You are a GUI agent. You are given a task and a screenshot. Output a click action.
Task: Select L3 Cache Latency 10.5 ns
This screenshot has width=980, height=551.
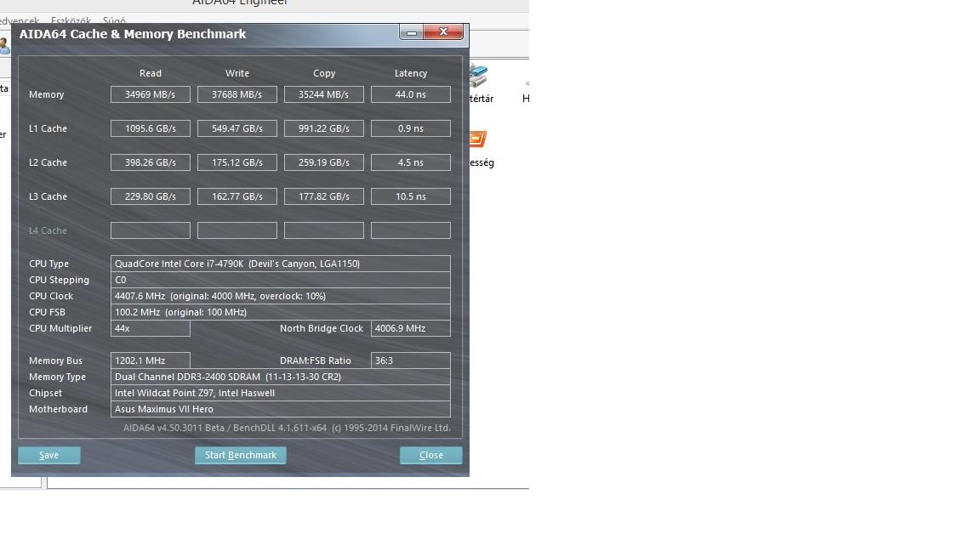click(x=411, y=196)
